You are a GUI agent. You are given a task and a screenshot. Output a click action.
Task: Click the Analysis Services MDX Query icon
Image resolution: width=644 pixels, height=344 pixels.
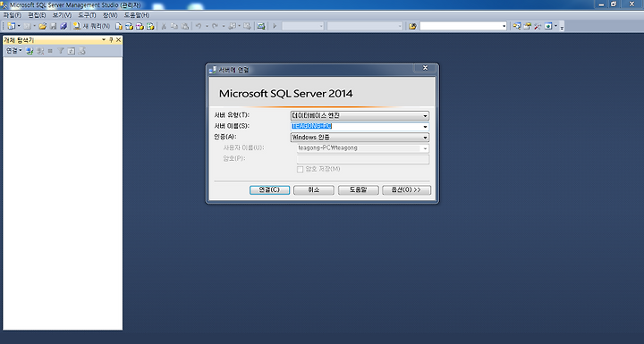coord(129,26)
